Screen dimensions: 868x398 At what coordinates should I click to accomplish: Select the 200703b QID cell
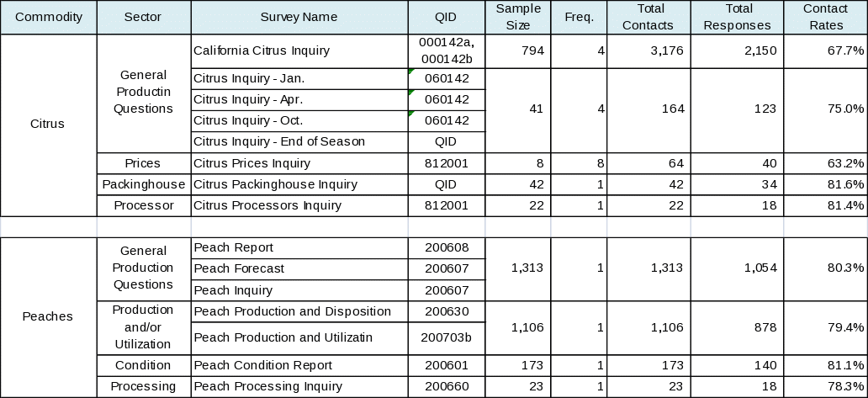[x=447, y=338]
